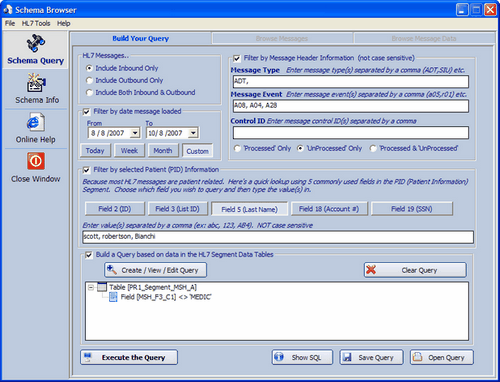Choose Field 18 (Account #) button

[329, 209]
